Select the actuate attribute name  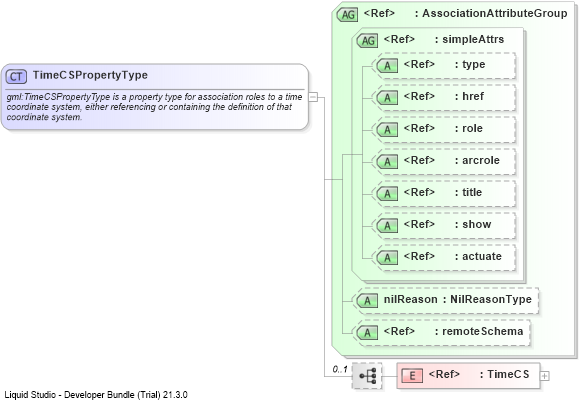click(482, 256)
